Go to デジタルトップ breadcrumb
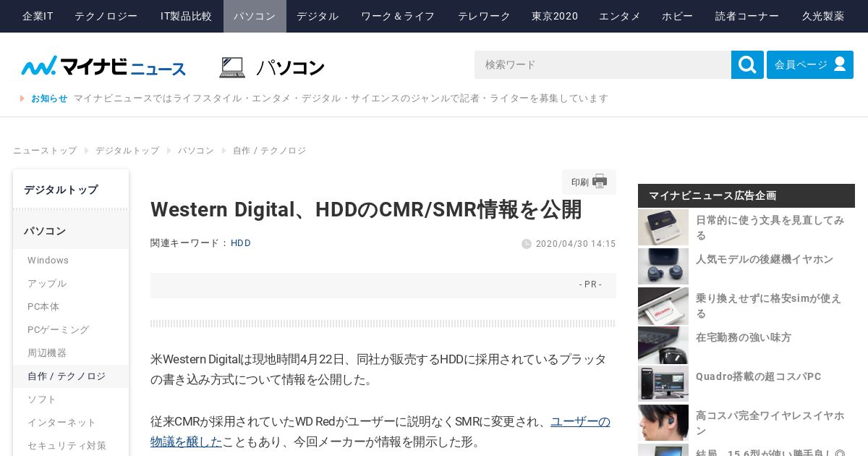This screenshot has width=868, height=456. (x=127, y=151)
